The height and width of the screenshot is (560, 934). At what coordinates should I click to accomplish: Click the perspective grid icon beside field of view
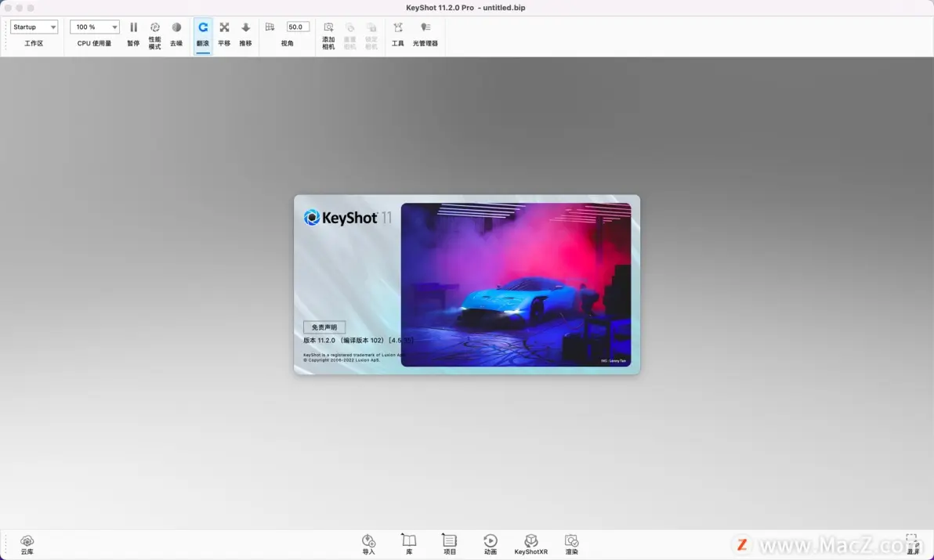click(270, 27)
